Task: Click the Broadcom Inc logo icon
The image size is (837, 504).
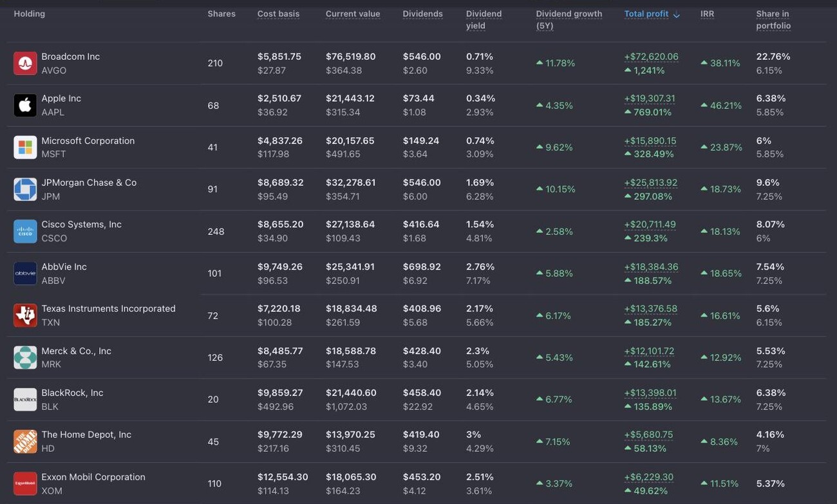Action: click(x=25, y=63)
